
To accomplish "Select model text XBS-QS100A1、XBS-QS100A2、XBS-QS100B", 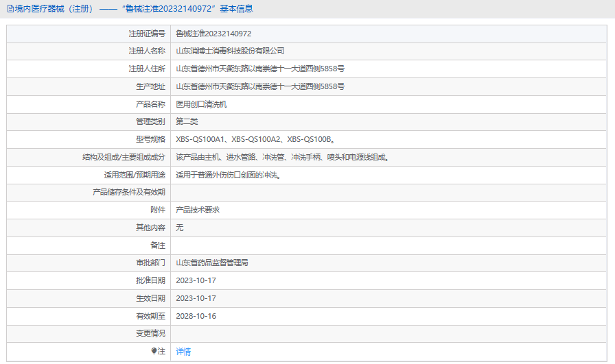I will (x=255, y=139).
